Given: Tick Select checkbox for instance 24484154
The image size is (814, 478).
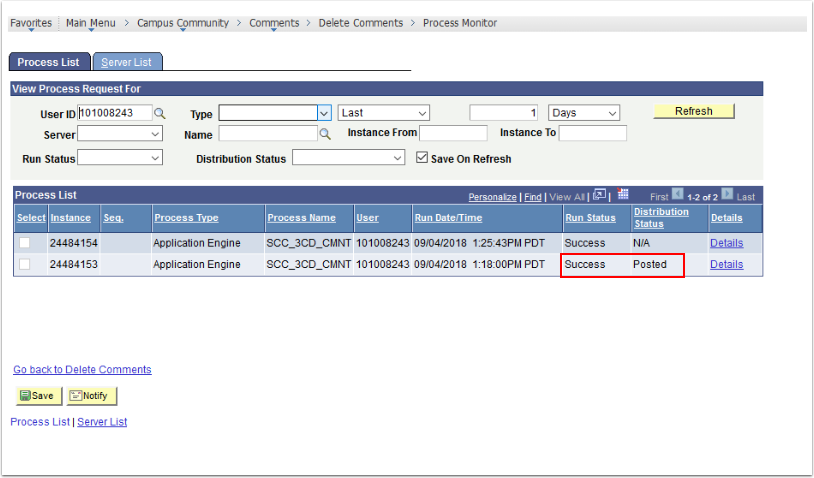Looking at the screenshot, I should point(24,242).
